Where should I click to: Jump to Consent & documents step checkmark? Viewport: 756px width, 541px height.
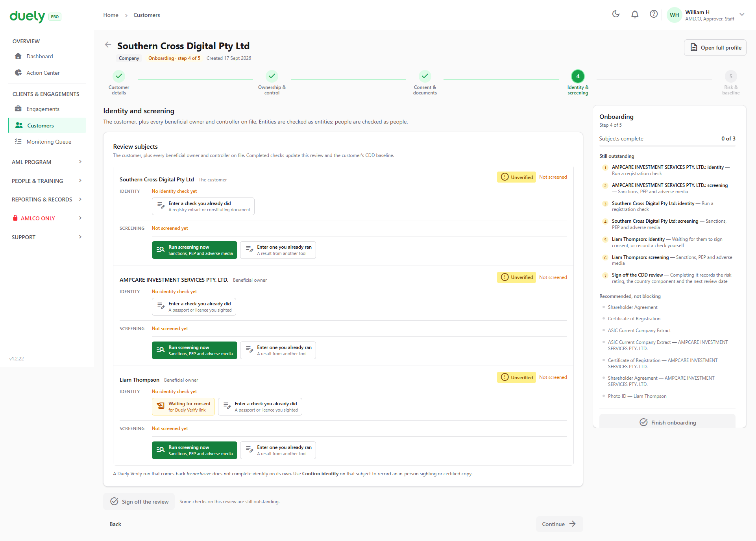pos(425,76)
